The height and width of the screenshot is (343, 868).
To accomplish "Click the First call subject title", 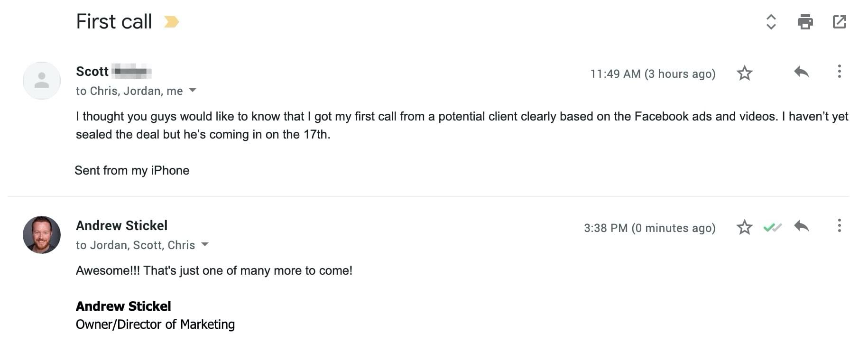I will (114, 22).
